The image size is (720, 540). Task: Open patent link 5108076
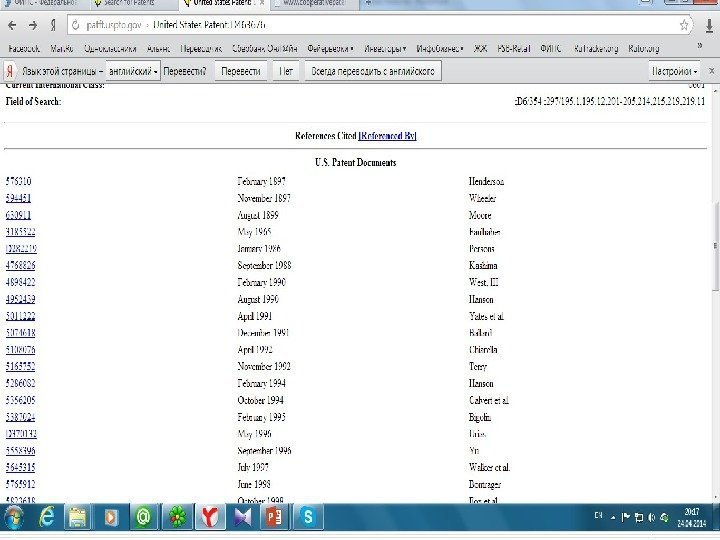pos(21,349)
